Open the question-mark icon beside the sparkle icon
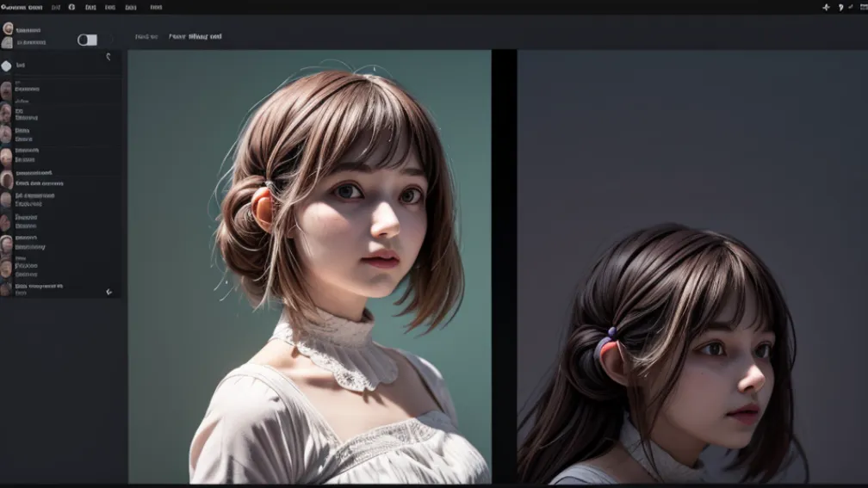Screen dimensions: 868x488 [x=840, y=7]
